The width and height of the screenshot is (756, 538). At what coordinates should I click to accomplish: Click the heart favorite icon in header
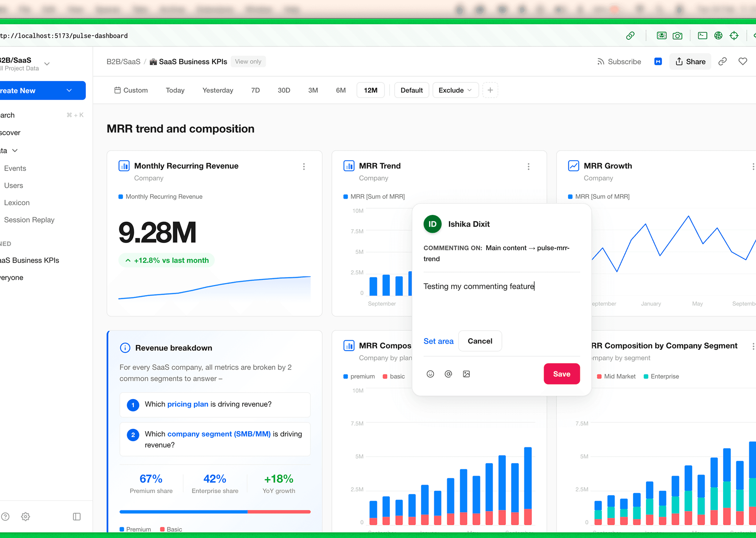point(743,62)
